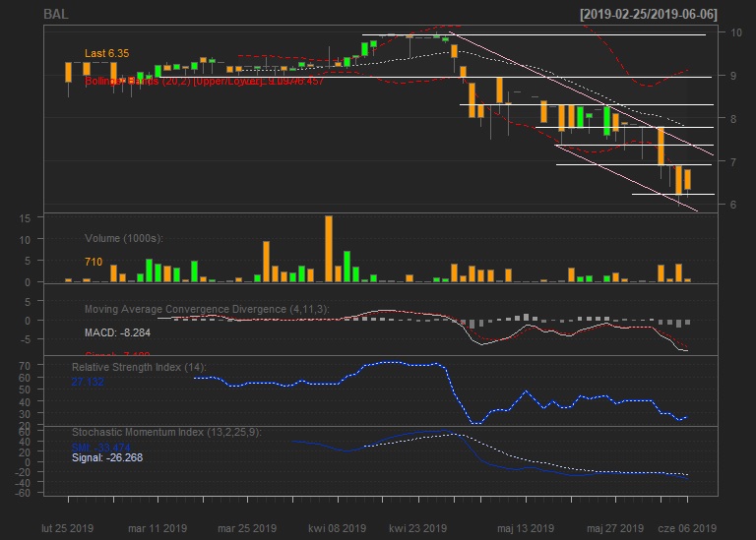
Task: Click the 'maj 13 2019' date axis label
Action: (526, 528)
